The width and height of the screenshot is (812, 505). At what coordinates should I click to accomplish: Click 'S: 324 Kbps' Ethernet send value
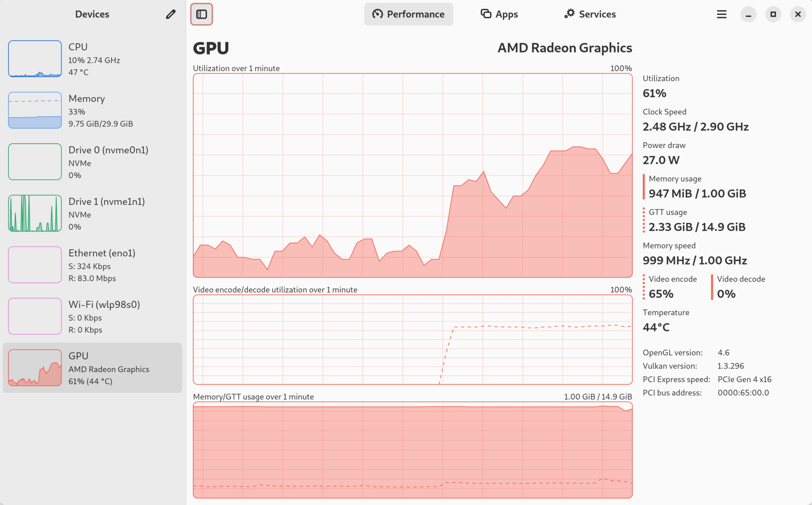(89, 266)
